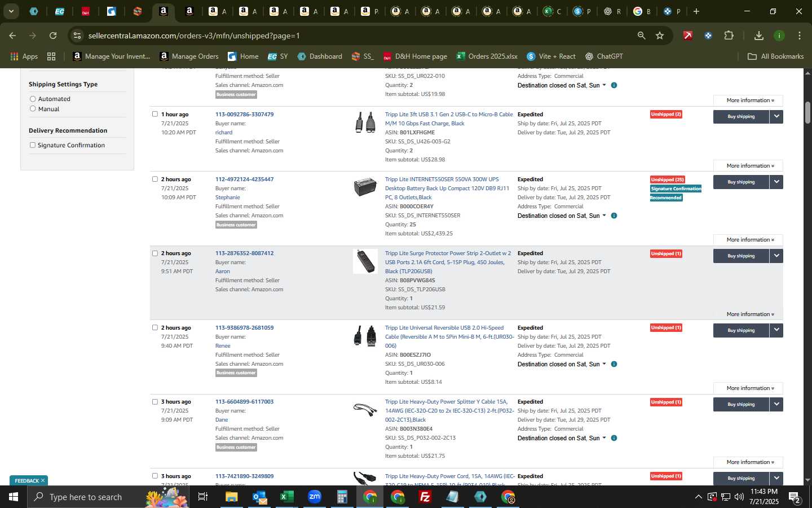Open the Chrome extensions puzzle icon
This screenshot has height=508, width=812.
729,36
